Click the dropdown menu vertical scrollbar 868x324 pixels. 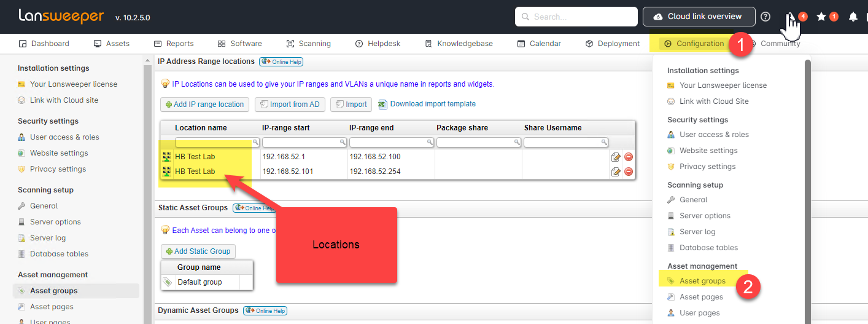(x=808, y=191)
